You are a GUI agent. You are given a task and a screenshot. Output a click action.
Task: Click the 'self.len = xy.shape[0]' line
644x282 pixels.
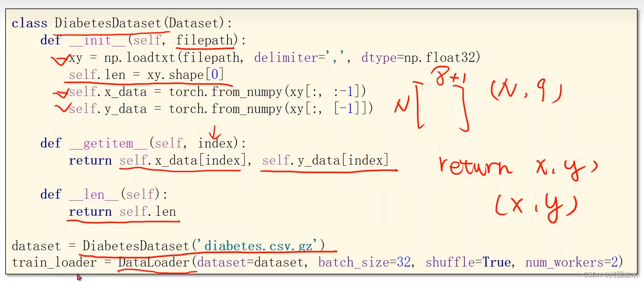pos(146,75)
